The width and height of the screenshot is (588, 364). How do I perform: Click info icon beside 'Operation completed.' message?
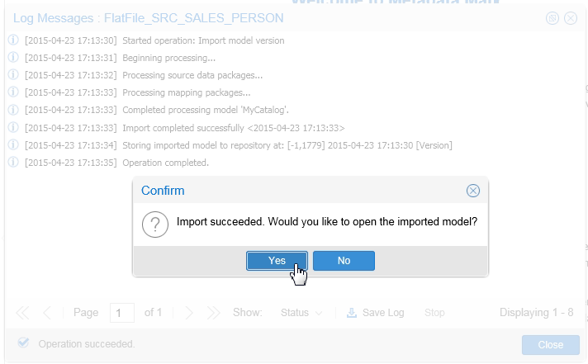click(13, 163)
